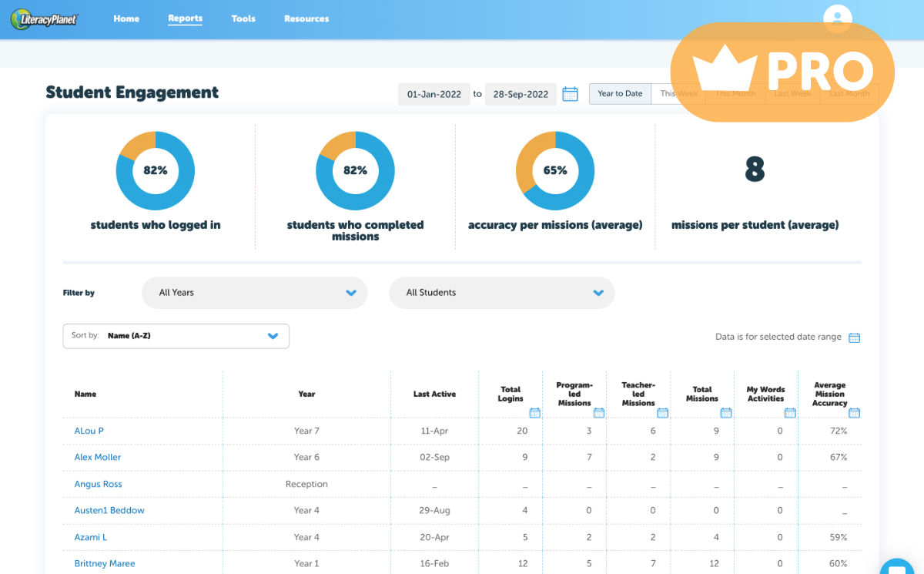Click calendar icon under Total Logins column

coord(535,413)
